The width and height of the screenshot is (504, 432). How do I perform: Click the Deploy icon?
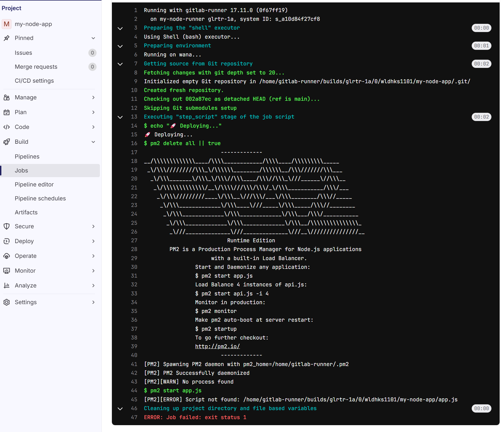pyautogui.click(x=7, y=241)
